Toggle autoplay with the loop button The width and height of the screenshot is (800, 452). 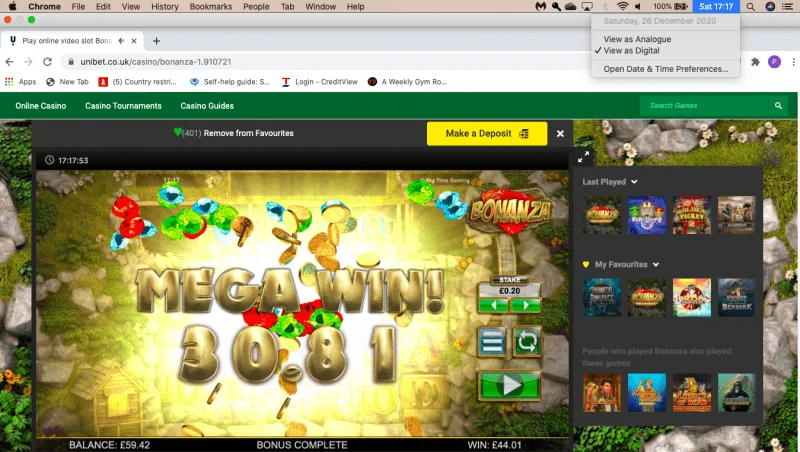[x=527, y=342]
